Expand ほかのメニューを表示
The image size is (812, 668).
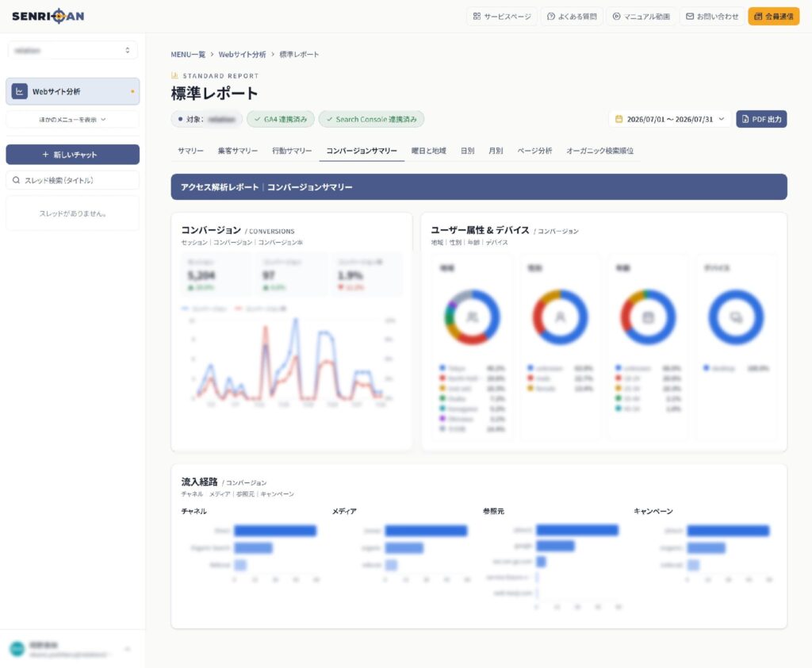click(72, 119)
